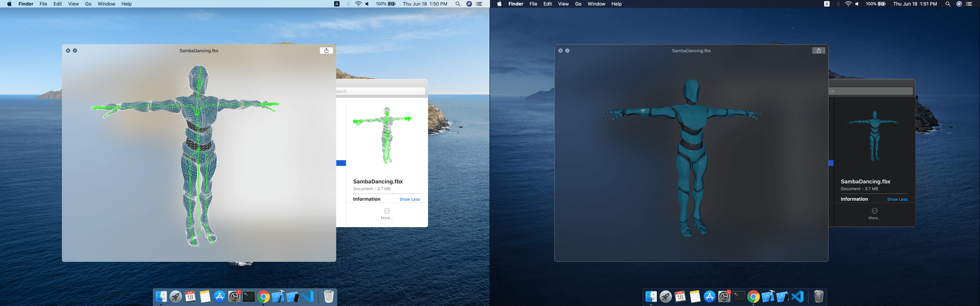Click the Siri icon in dark menu bar
Screen dimensions: 980x306
click(x=959, y=4)
